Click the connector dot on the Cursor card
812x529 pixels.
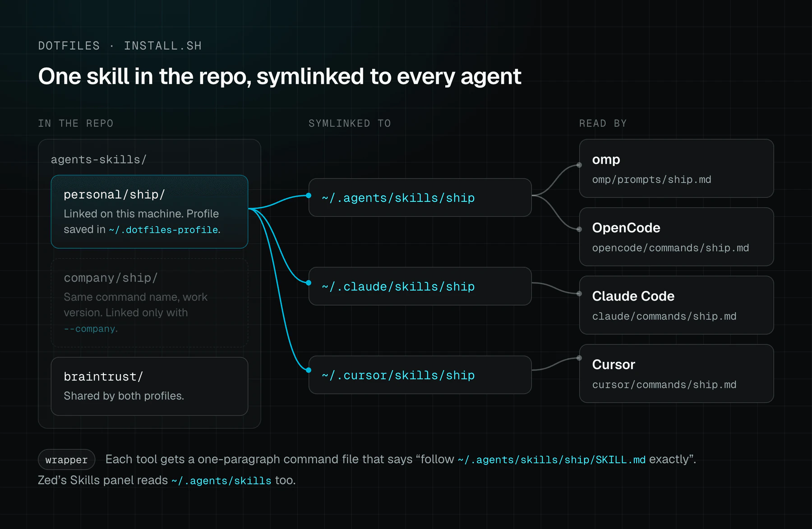579,358
